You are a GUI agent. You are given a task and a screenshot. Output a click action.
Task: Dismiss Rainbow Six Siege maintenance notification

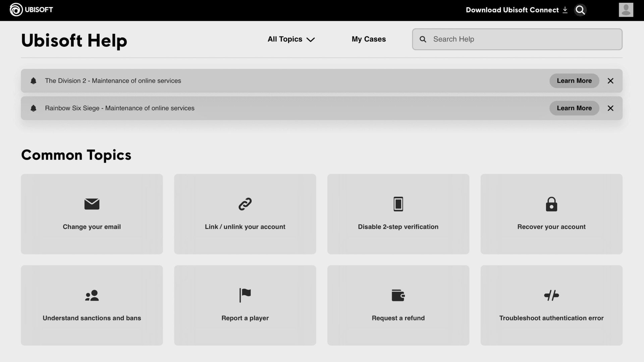pos(610,108)
